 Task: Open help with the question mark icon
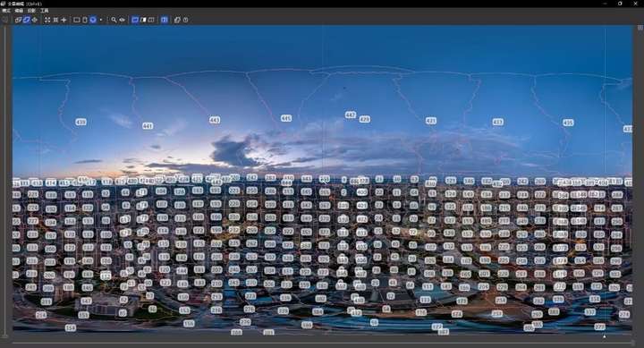[x=186, y=20]
